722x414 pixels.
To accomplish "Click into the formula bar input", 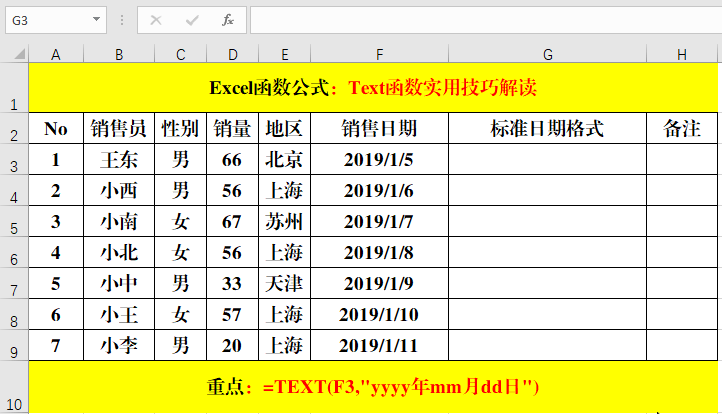I will click(x=486, y=20).
